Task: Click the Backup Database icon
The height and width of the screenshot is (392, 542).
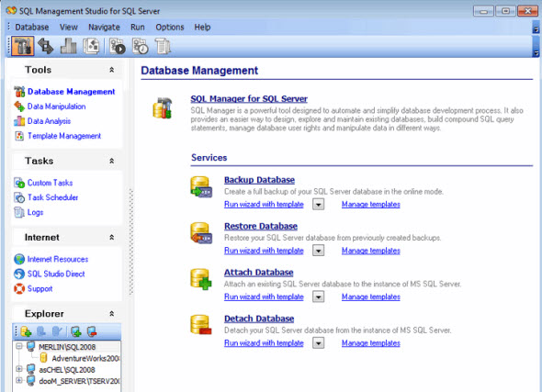Action: coord(201,187)
